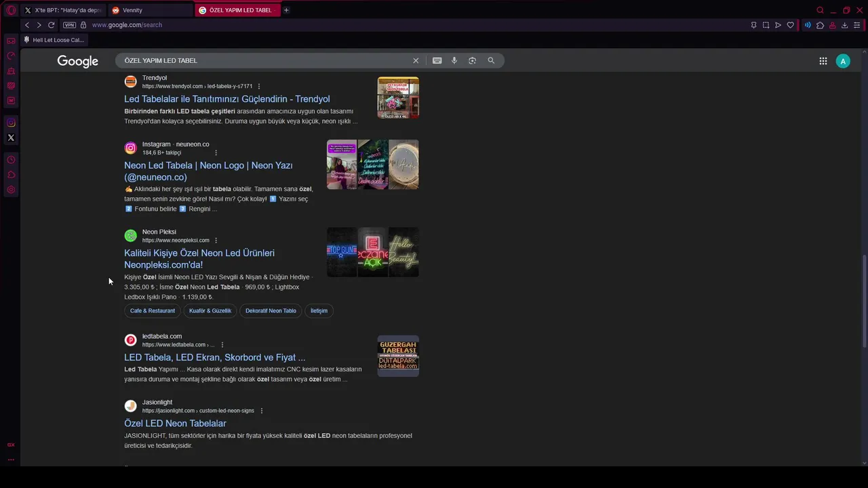The width and height of the screenshot is (868, 488).
Task: Open Extensions cube icon in sidebar
Action: click(11, 175)
